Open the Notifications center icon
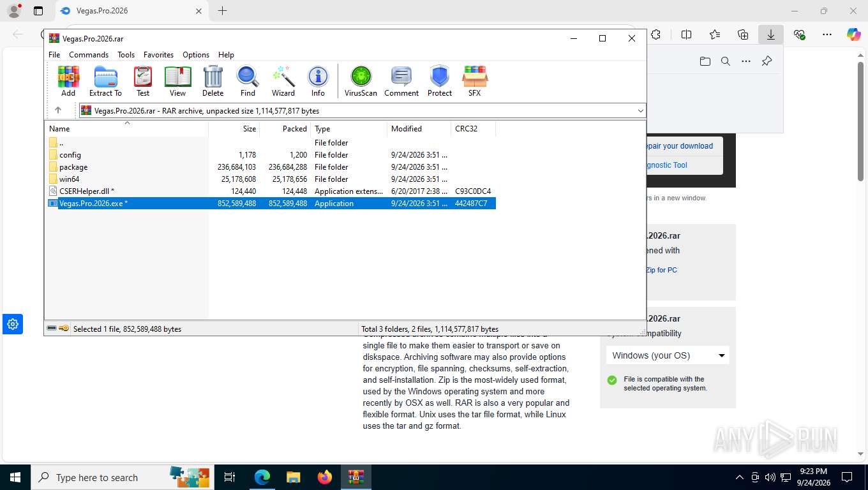The width and height of the screenshot is (868, 490). (847, 477)
